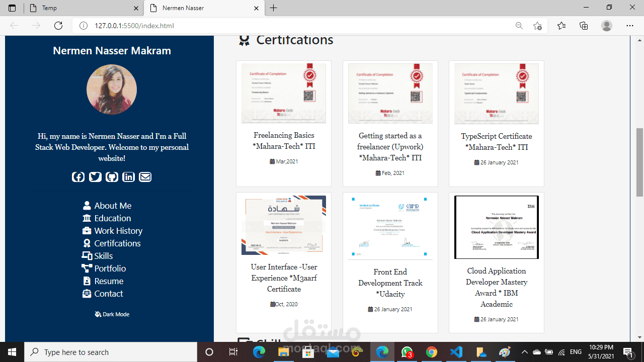Screen dimensions: 644x362
Task: View site information icon
Action: click(x=84, y=26)
